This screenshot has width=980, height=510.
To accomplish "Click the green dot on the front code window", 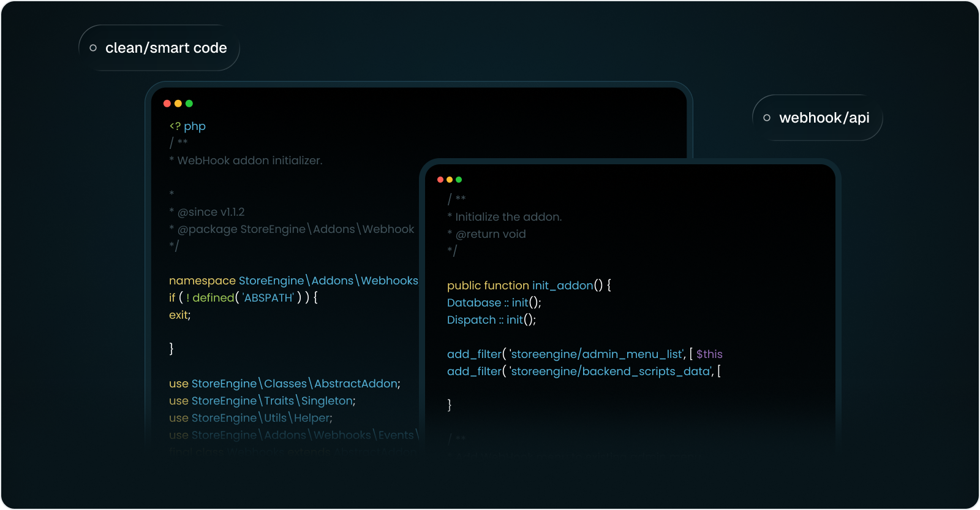I will [x=459, y=180].
